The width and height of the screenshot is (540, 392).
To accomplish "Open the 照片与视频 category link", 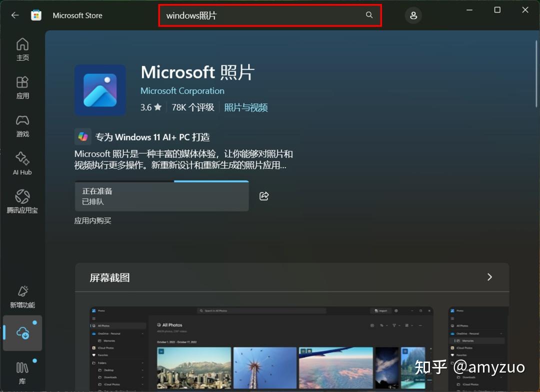I will tap(245, 107).
